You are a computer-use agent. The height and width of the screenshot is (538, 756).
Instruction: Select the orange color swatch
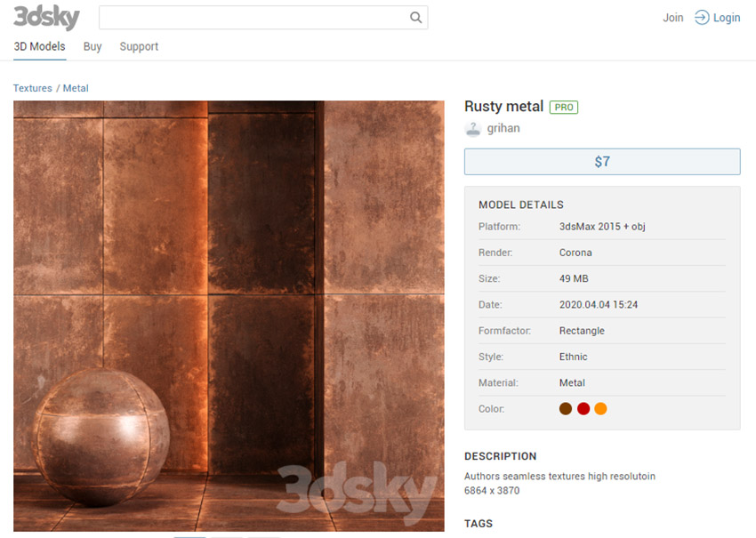click(600, 409)
